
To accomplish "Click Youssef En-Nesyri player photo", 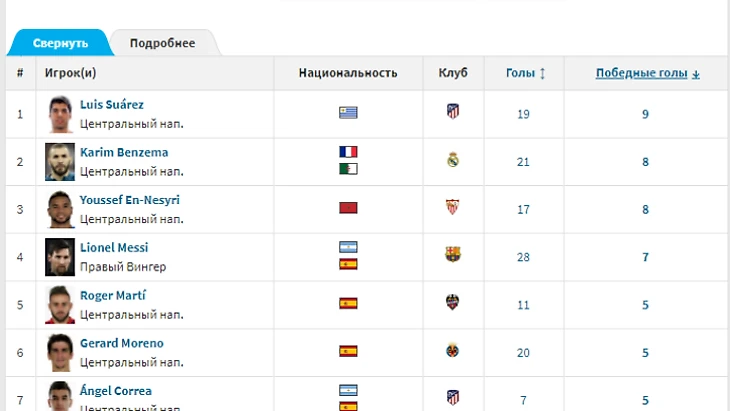I will [60, 209].
